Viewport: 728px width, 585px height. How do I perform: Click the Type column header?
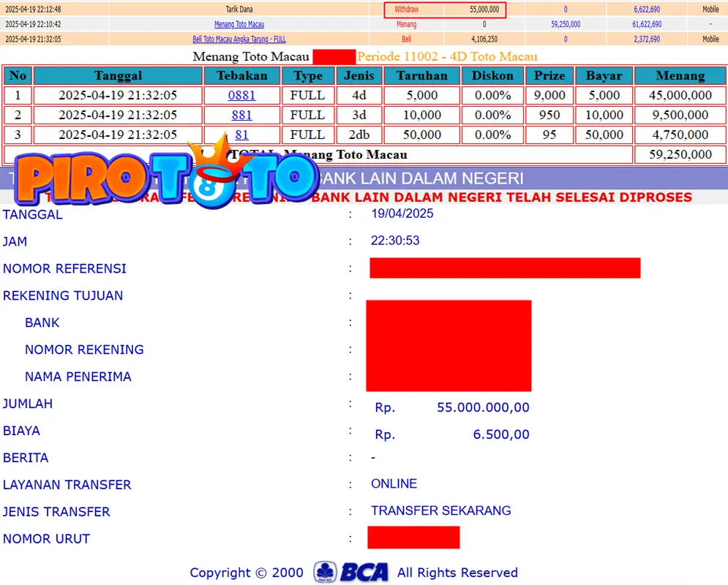pos(308,75)
